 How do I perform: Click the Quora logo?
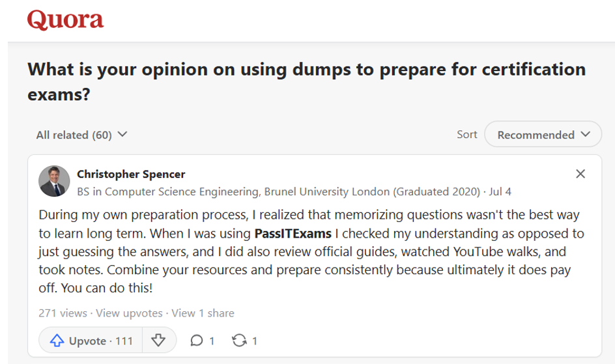point(65,20)
